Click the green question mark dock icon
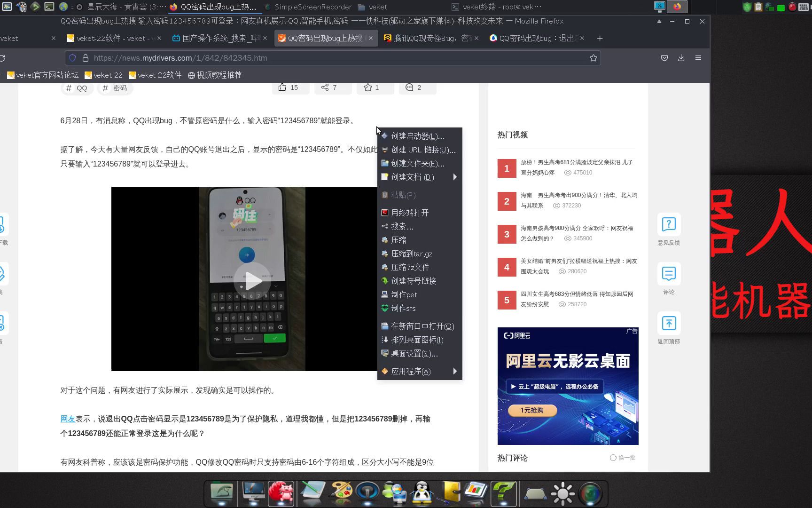812x508 pixels. (x=503, y=493)
